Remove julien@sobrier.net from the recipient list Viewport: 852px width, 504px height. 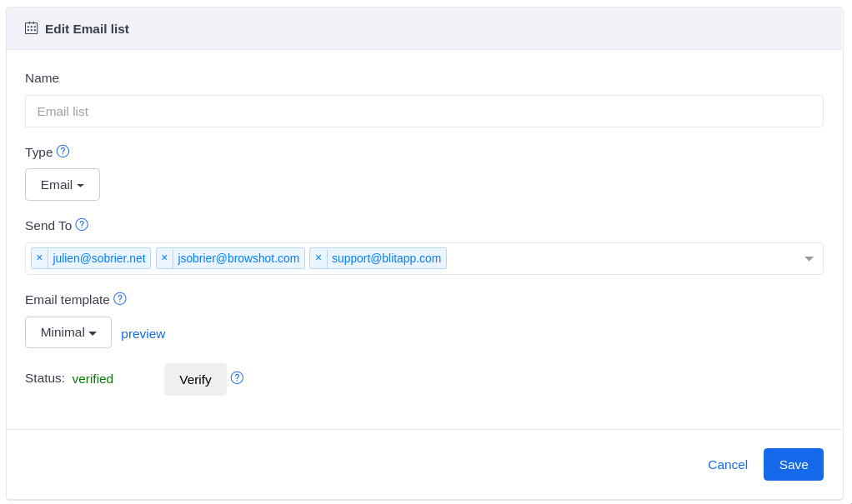coord(39,257)
